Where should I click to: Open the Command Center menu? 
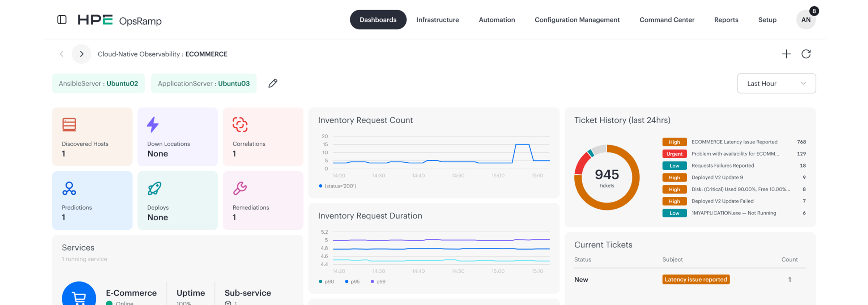667,20
